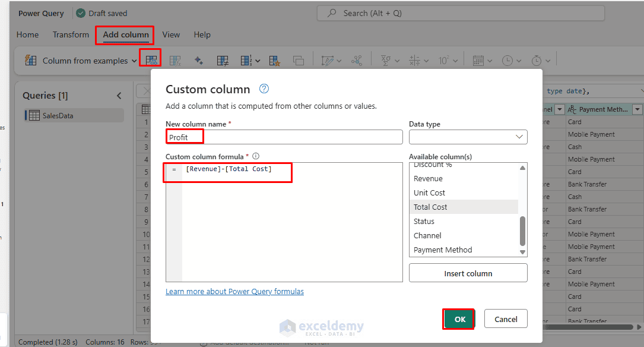Expand the Index column dropdown arrow
The height and width of the screenshot is (347, 644).
click(x=258, y=61)
